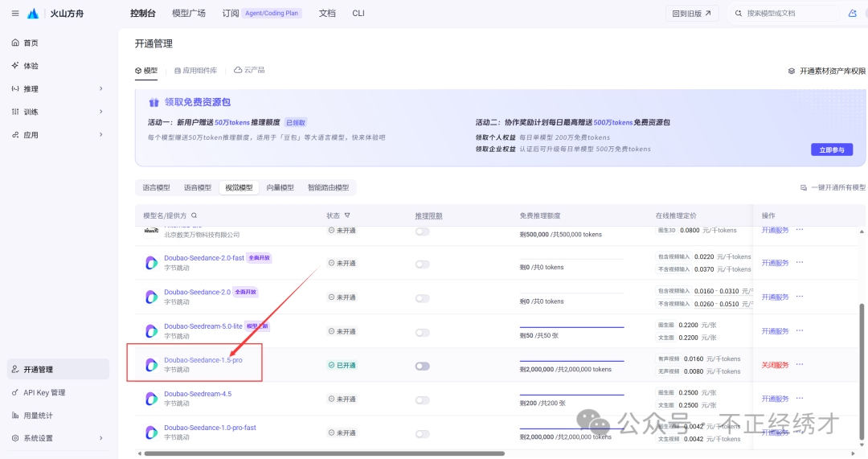
Task: Click the 训练 sliders icon in sidebar
Action: [15, 111]
